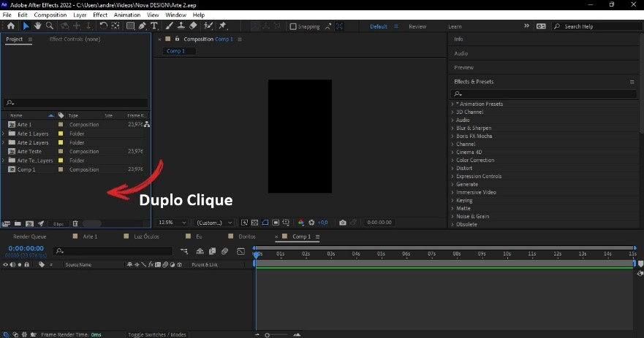
Task: Click the Home icon in the toolbar
Action: [x=11, y=26]
